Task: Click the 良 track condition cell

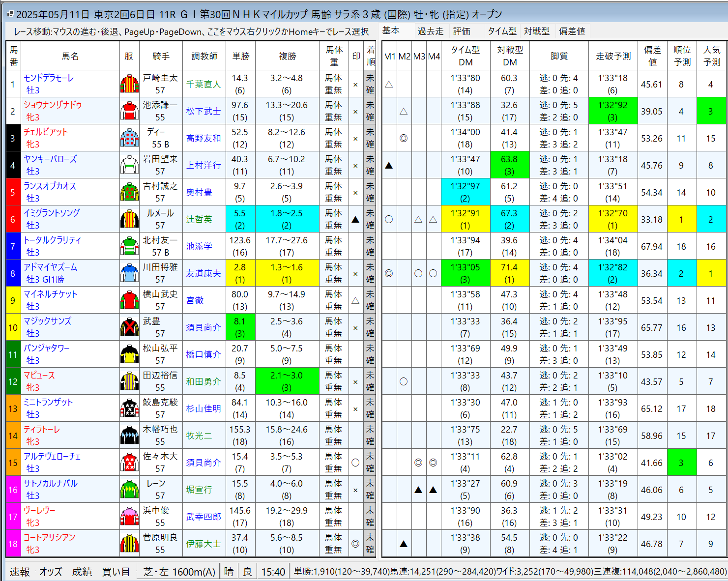Action: click(x=248, y=572)
